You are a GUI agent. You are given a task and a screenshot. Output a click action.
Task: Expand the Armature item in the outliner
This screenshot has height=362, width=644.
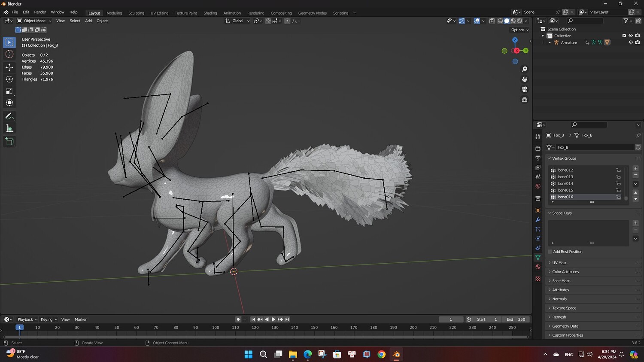[x=550, y=43]
